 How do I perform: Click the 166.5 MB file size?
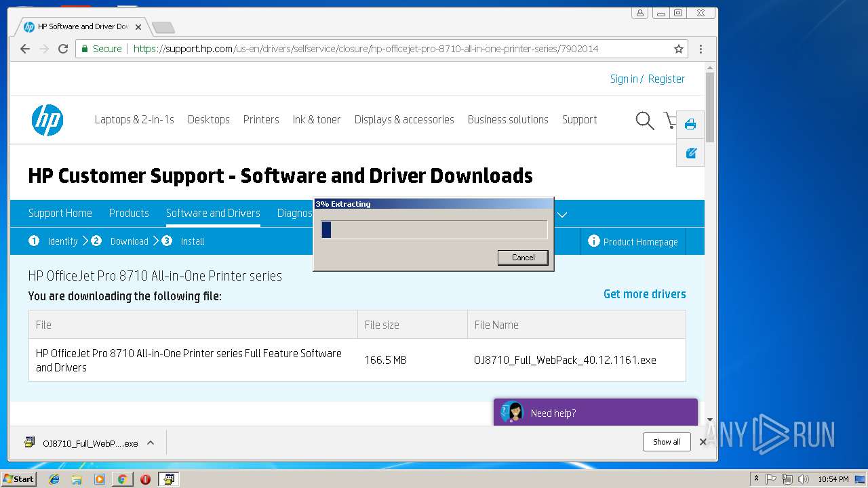click(386, 360)
